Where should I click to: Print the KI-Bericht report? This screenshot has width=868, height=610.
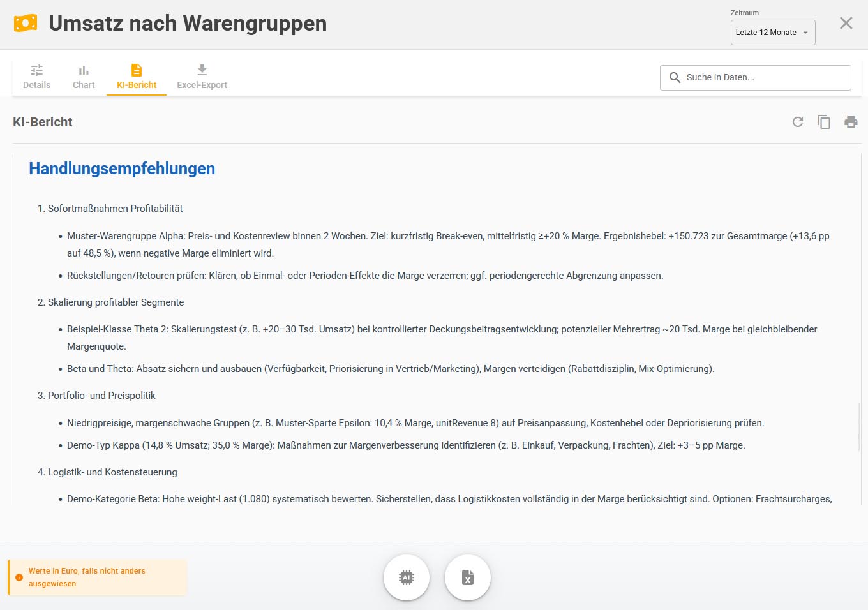(x=851, y=122)
